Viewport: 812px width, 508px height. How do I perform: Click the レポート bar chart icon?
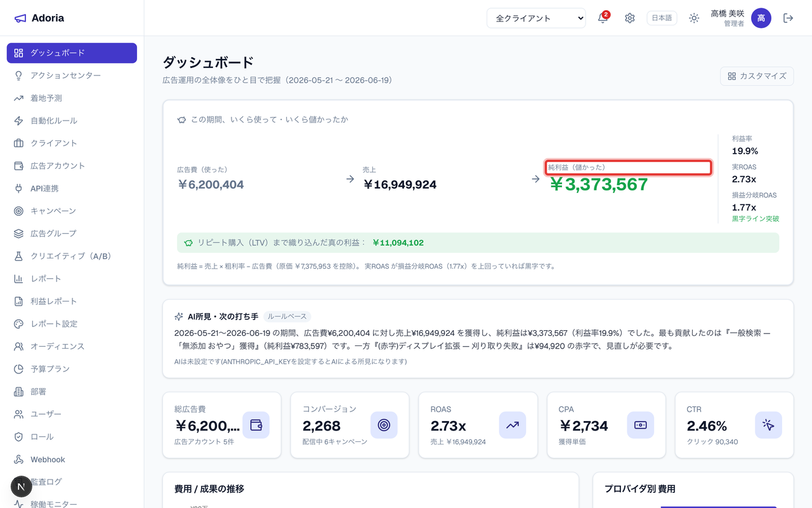coord(18,279)
